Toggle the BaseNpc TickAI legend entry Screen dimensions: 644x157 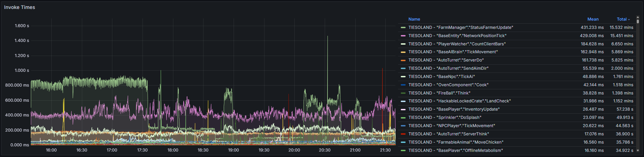[x=441, y=77]
